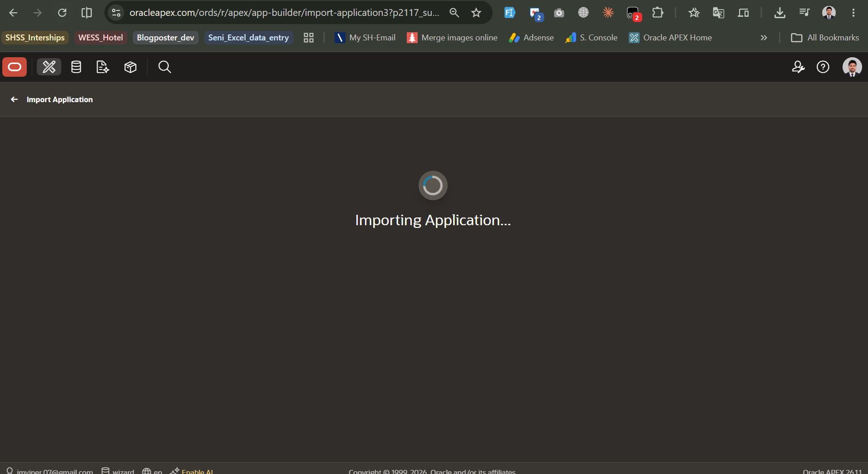Open the Adsense bookmark

click(531, 38)
